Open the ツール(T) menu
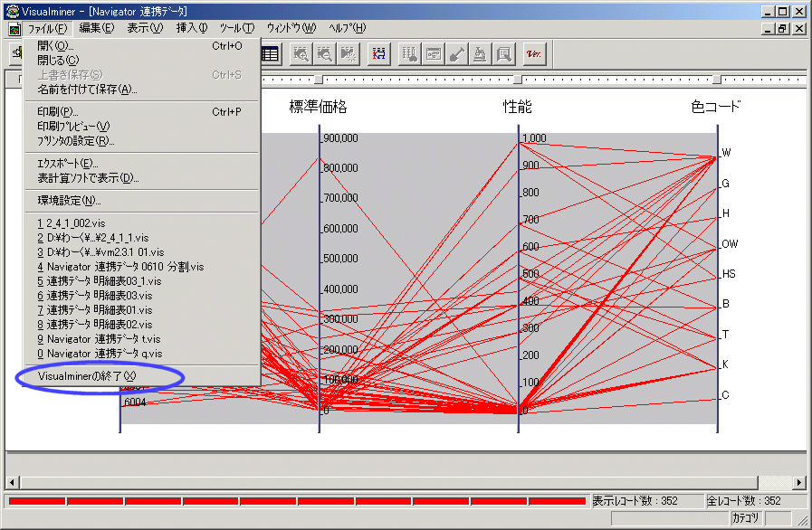The image size is (812, 530). 236,28
